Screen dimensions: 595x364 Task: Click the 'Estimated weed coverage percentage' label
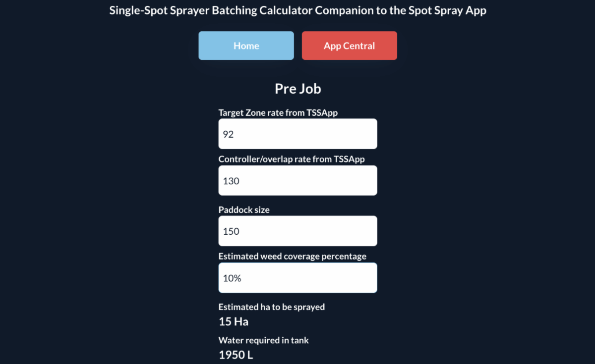[292, 256]
